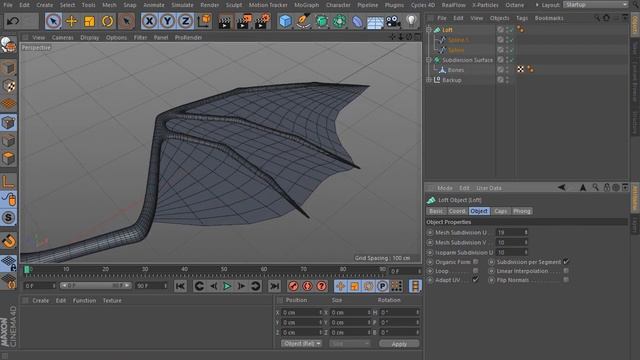Toggle coordinate system icon
The height and width of the screenshot is (360, 640).
coord(204,21)
